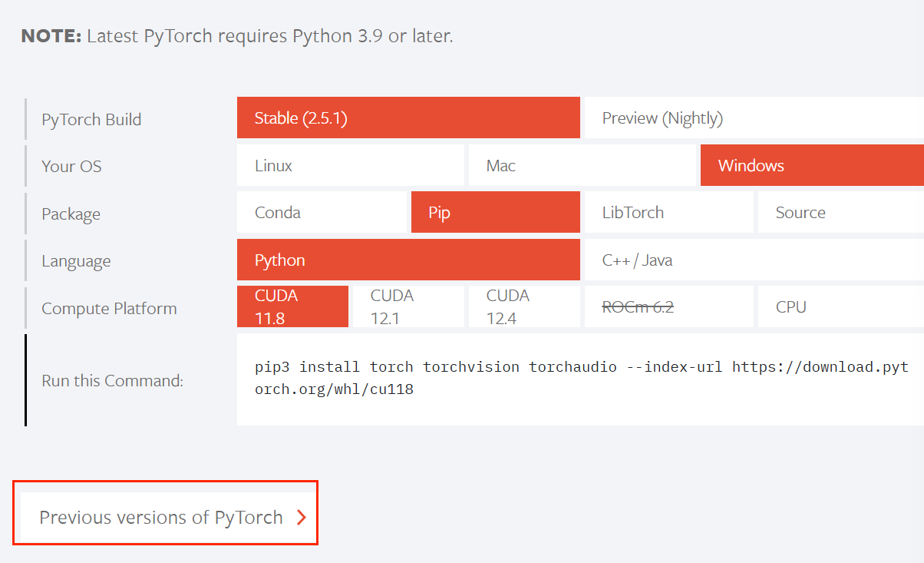Pick C++ / Java as the language

[x=754, y=260]
